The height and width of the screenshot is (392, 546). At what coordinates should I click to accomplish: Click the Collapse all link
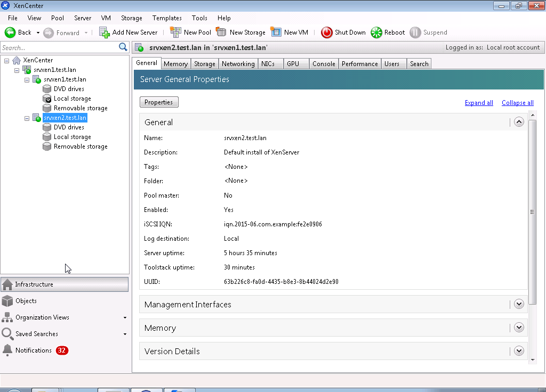coord(517,103)
